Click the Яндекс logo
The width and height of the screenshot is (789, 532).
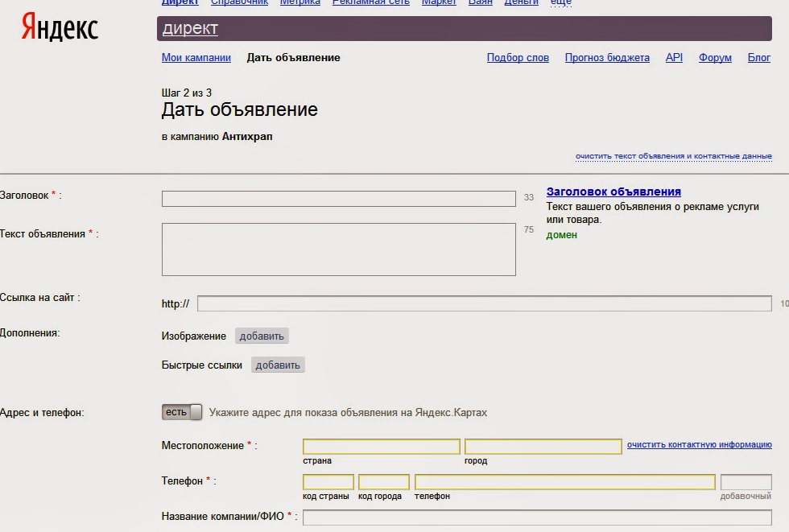click(x=60, y=27)
